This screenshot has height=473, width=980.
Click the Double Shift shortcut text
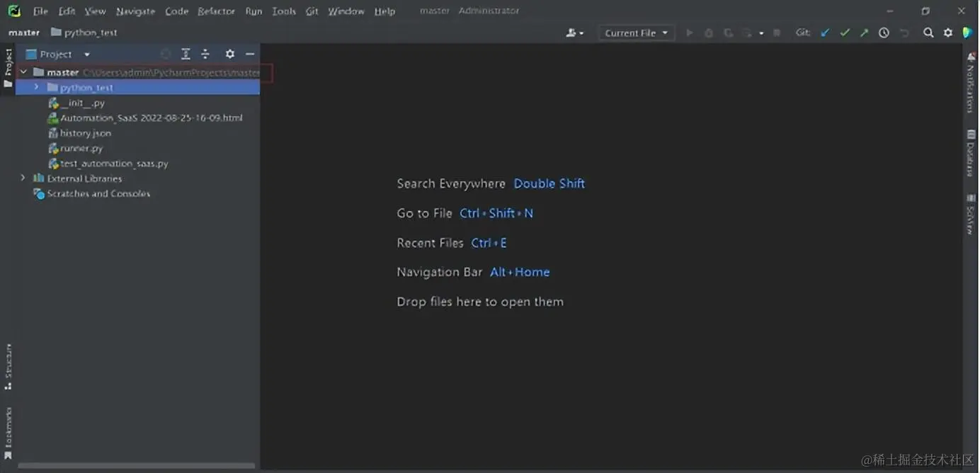pos(549,183)
